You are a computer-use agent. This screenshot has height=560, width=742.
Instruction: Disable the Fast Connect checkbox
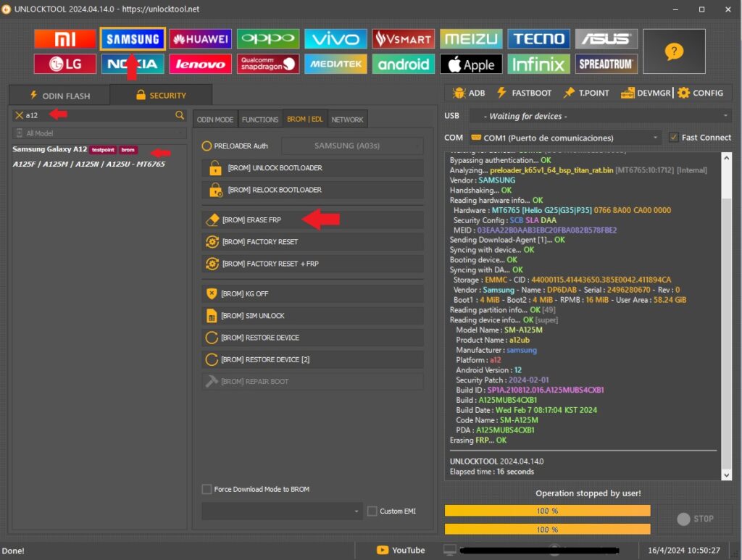674,138
